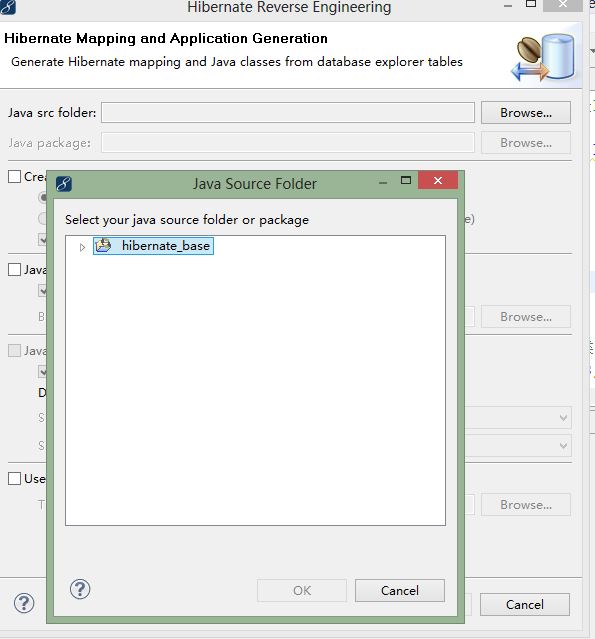Viewport: 595px width, 639px height.
Task: Click the Java src folder input field
Action: 288,112
